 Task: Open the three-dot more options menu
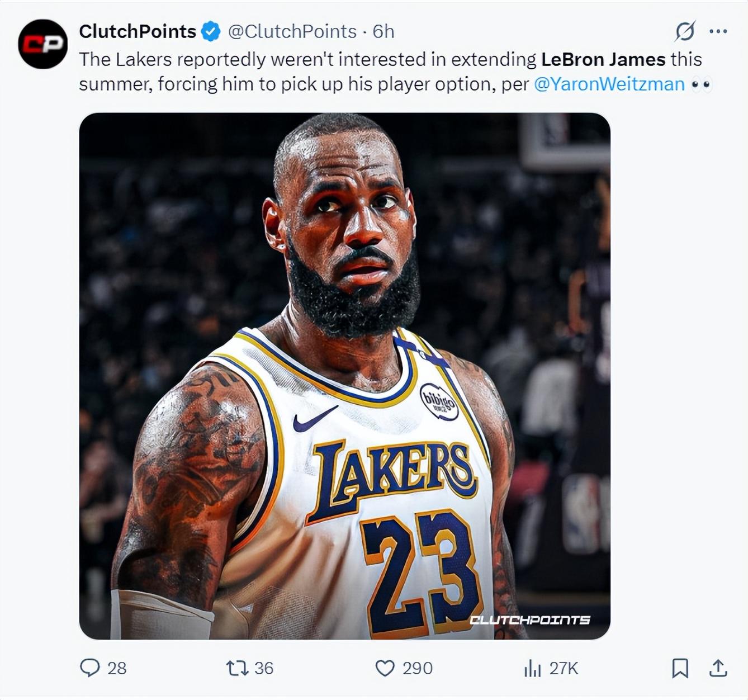(x=717, y=32)
